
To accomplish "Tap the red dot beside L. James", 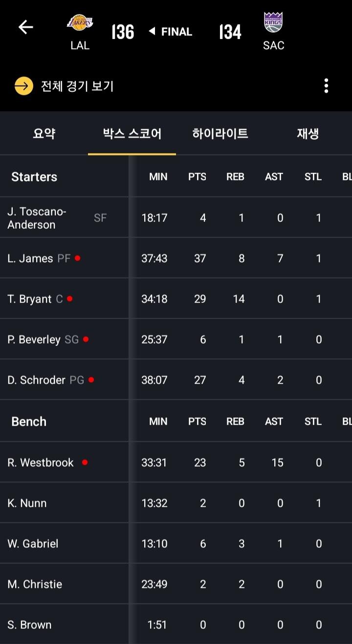I will click(78, 258).
